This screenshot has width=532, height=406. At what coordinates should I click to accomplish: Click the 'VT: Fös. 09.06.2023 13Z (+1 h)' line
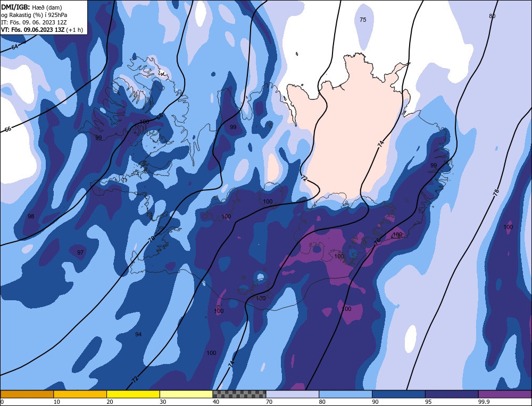click(41, 29)
